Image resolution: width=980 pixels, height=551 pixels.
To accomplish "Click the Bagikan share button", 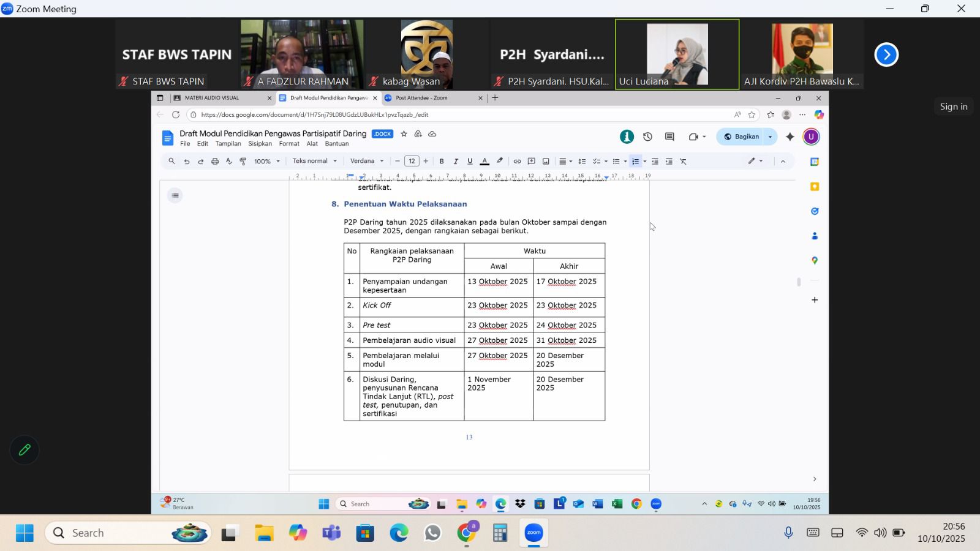I will (742, 137).
